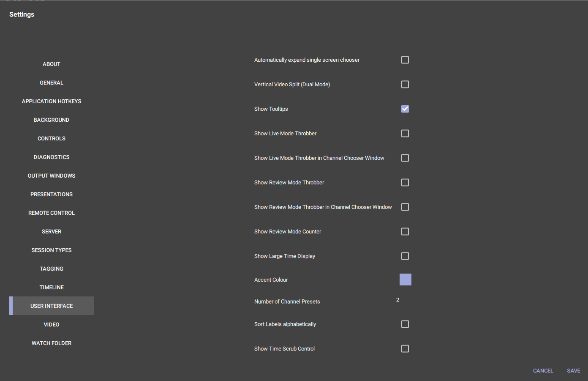588x381 pixels.
Task: Toggle Show Large Time Display checkbox
Action: point(405,256)
